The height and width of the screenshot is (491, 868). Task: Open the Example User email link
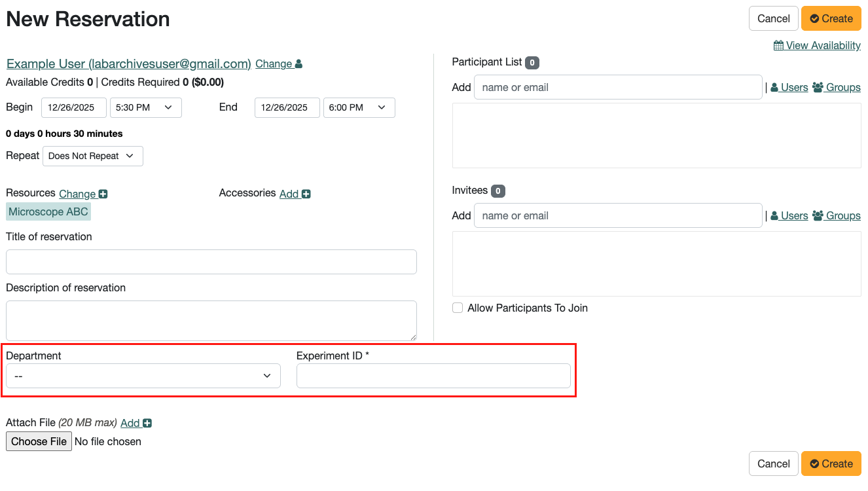point(128,64)
